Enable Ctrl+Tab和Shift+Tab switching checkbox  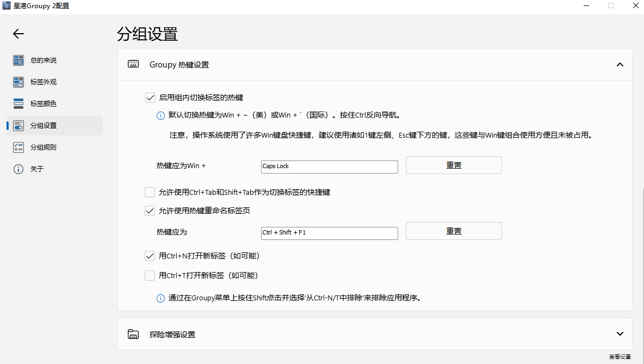click(x=150, y=192)
